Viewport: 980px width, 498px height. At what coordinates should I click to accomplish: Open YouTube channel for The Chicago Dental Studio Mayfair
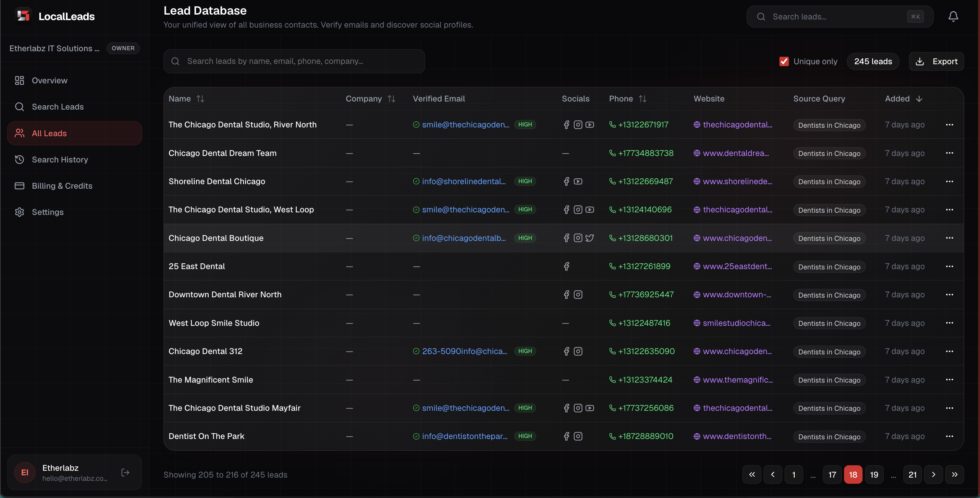590,408
